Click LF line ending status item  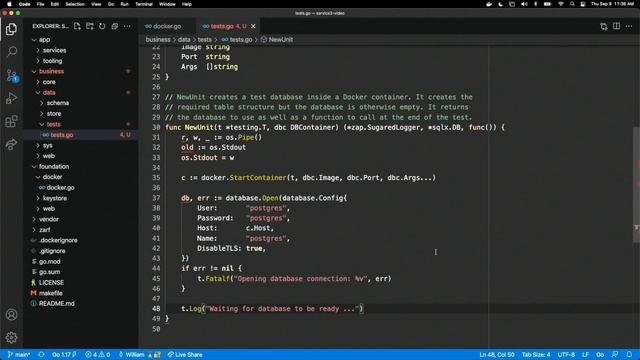coord(585,355)
